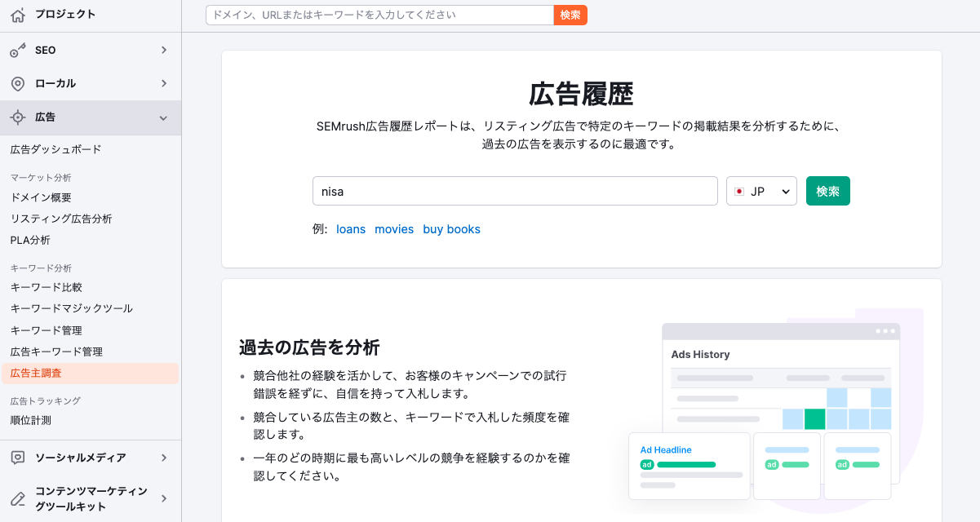Viewport: 980px width, 522px height.
Task: Try the movies example keyword
Action: (394, 229)
